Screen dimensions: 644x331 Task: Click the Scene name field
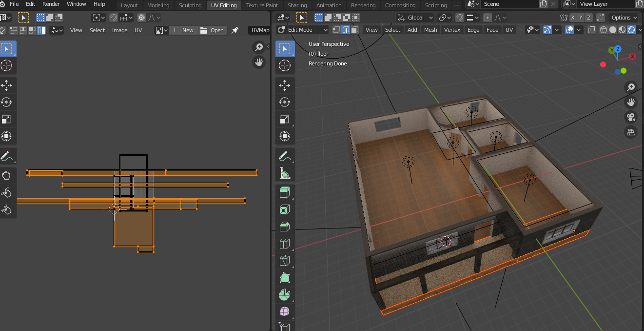coord(507,4)
